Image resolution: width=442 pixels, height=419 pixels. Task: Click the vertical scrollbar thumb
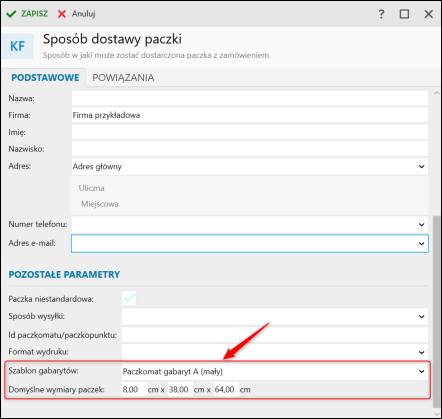(x=436, y=311)
